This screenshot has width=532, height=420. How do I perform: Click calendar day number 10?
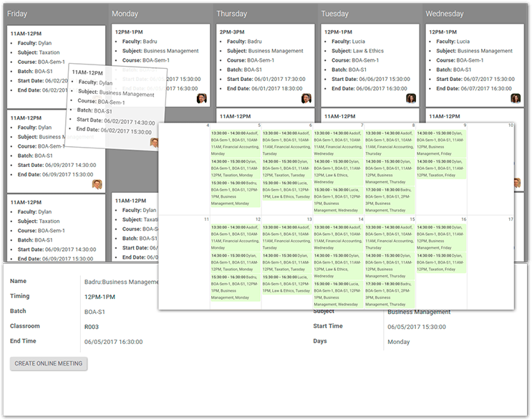511,125
